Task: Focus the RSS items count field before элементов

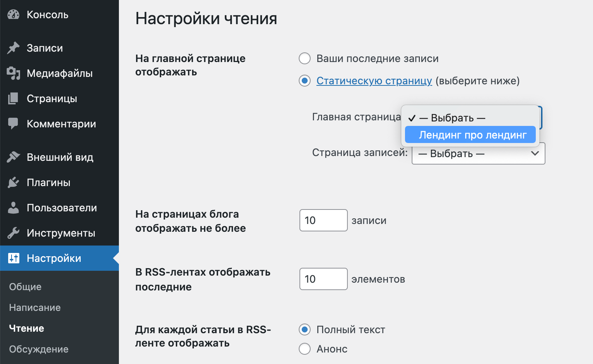Action: coord(324,279)
